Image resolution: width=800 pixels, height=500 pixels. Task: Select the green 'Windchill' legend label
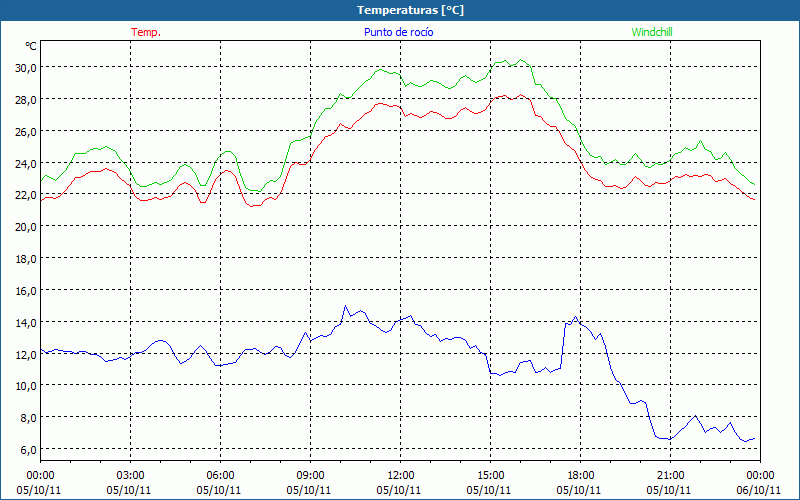pos(652,32)
